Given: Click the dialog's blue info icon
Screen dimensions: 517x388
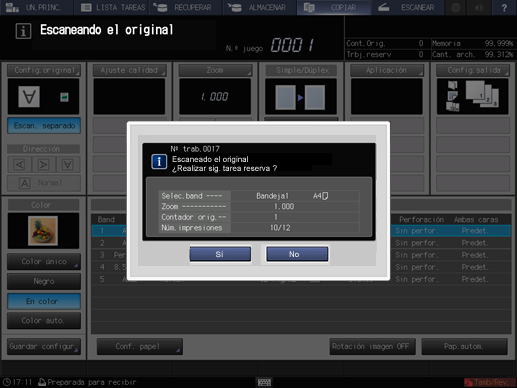Looking at the screenshot, I should 159,162.
